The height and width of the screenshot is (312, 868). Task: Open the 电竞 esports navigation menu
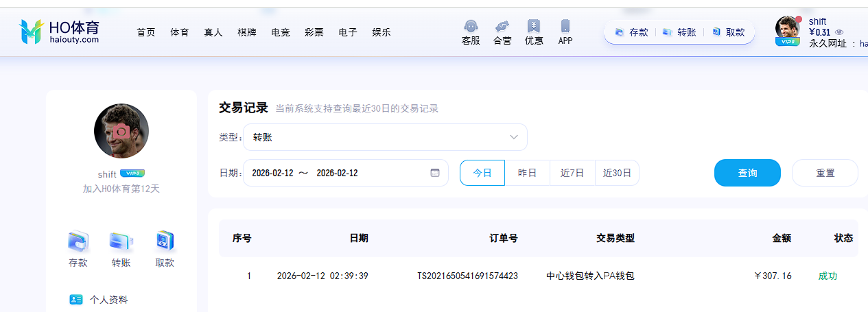point(281,32)
